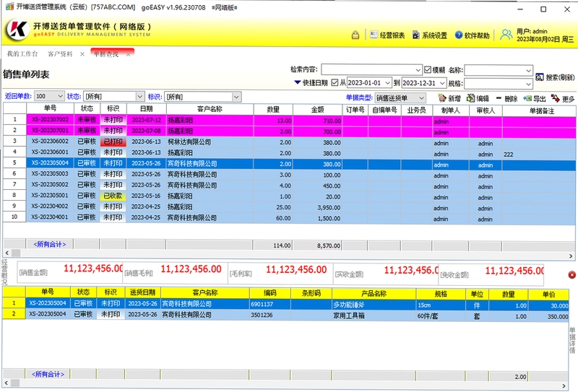Open 系统设置 system settings
The height and width of the screenshot is (392, 578).
tap(429, 35)
